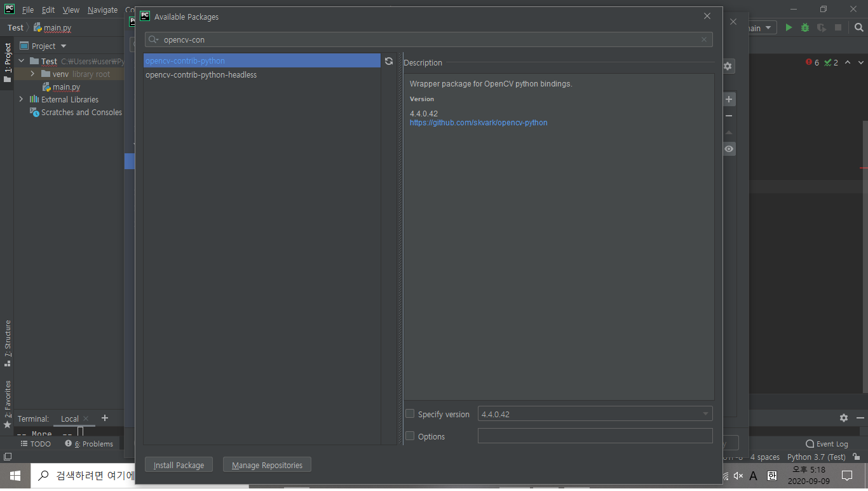Image resolution: width=868 pixels, height=491 pixels.
Task: Close the Local terminal tab
Action: 86,418
